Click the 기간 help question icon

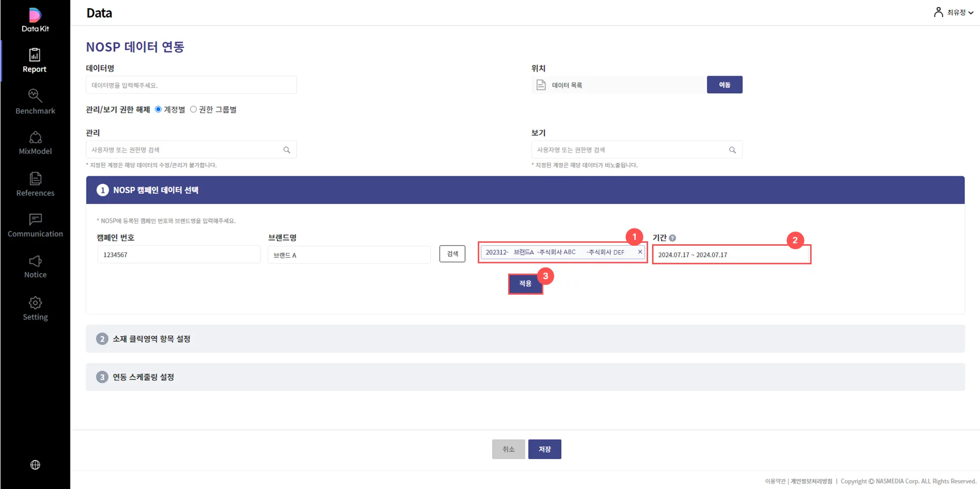point(673,238)
